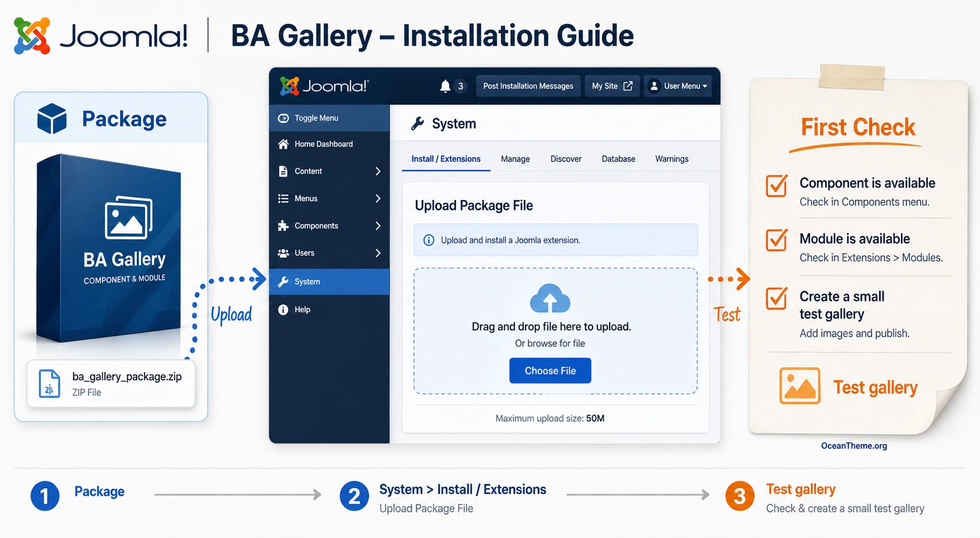The width and height of the screenshot is (980, 538).
Task: Click the Components puzzle piece icon
Action: tap(283, 226)
